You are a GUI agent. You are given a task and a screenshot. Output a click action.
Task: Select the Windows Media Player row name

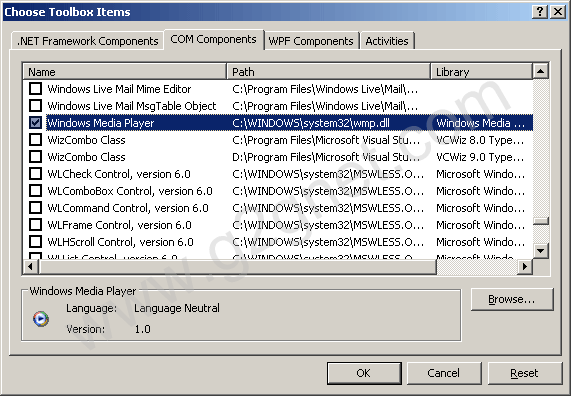(101, 123)
